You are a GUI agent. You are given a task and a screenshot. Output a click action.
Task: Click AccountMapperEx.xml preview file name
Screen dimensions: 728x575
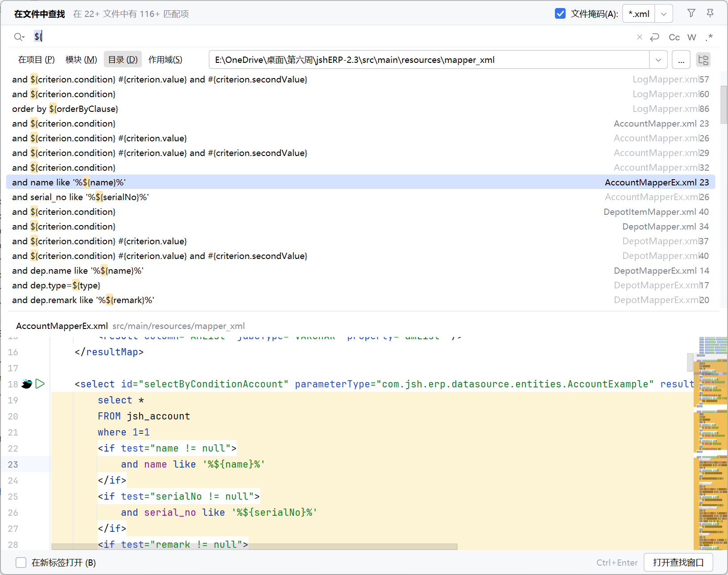[62, 326]
